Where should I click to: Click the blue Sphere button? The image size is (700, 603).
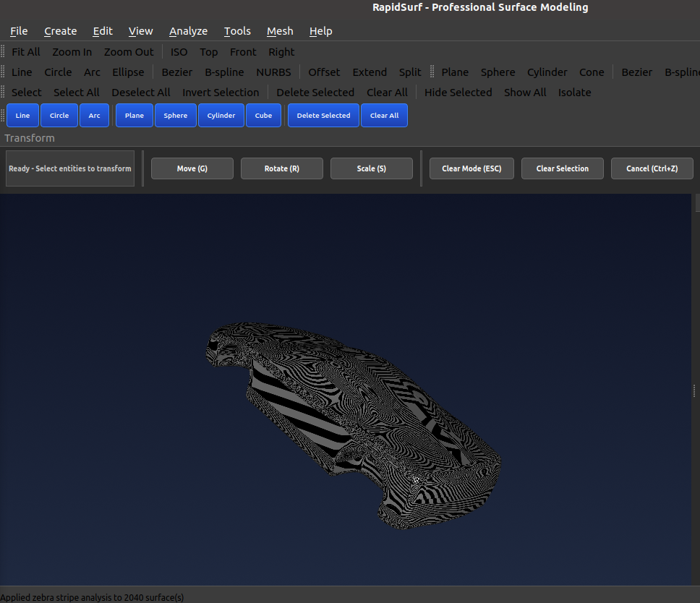[175, 116]
